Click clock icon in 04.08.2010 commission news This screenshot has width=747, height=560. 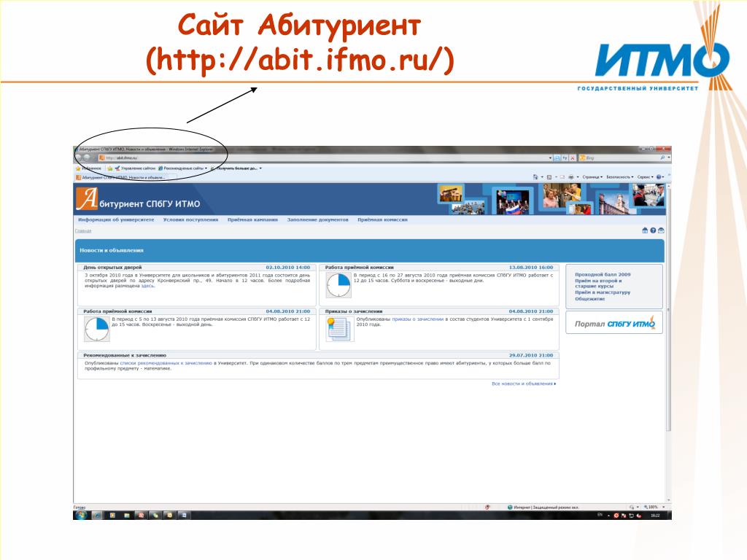[97, 329]
